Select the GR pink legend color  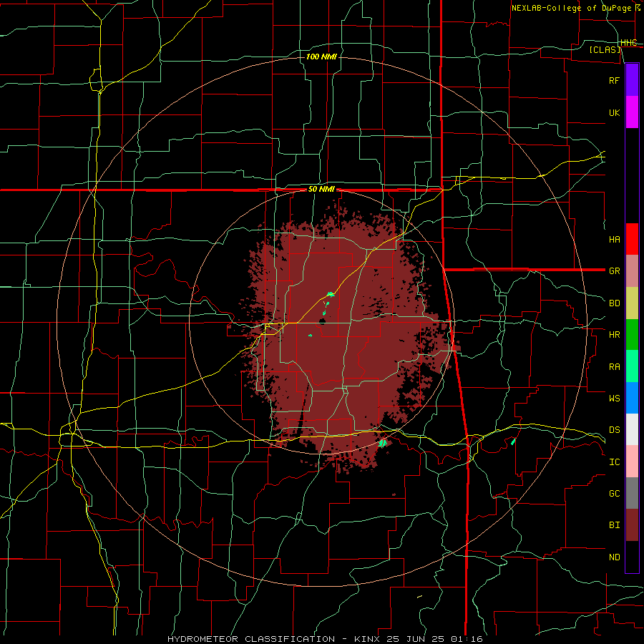(632, 271)
